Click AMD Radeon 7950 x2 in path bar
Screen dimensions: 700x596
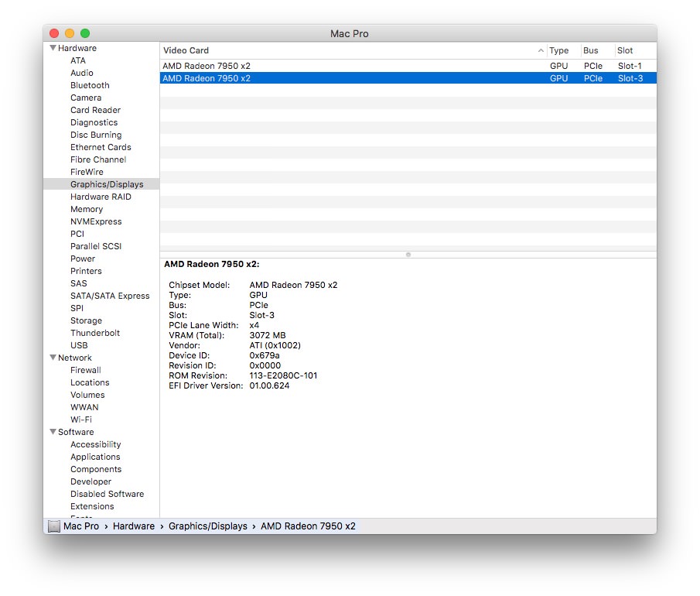pyautogui.click(x=308, y=526)
